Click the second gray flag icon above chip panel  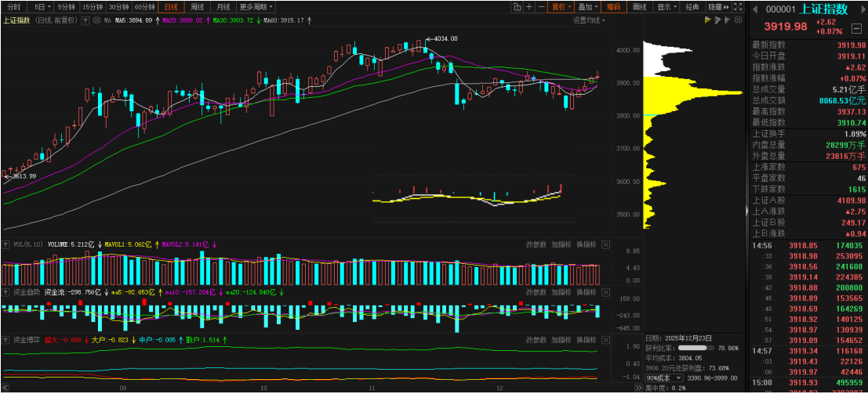[728, 20]
